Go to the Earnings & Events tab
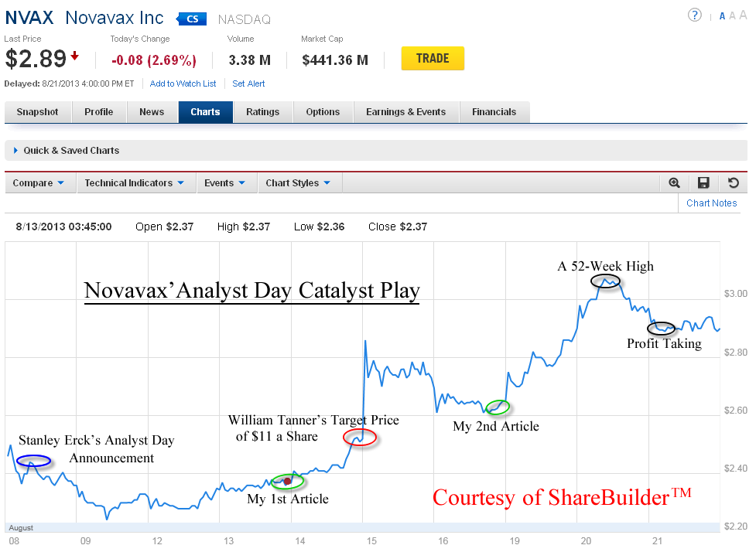Viewport: 756px width, 552px height. (x=405, y=112)
